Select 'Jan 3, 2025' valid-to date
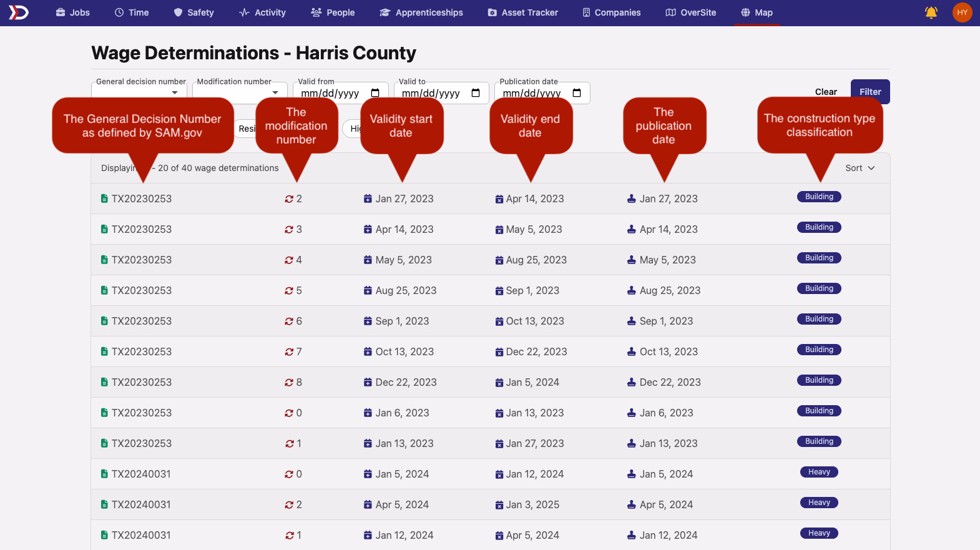 tap(532, 504)
